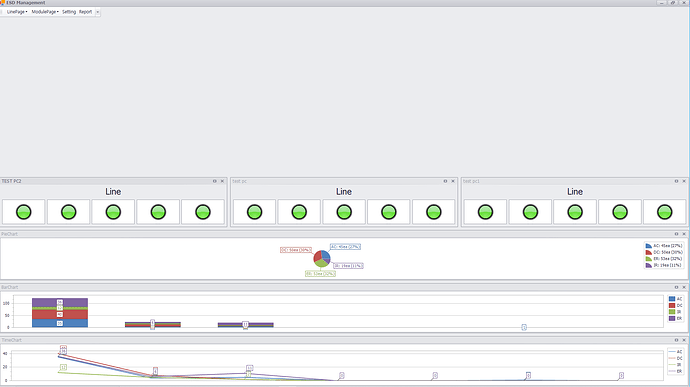
Task: Click first green indicator in test pc panel
Action: [254, 212]
